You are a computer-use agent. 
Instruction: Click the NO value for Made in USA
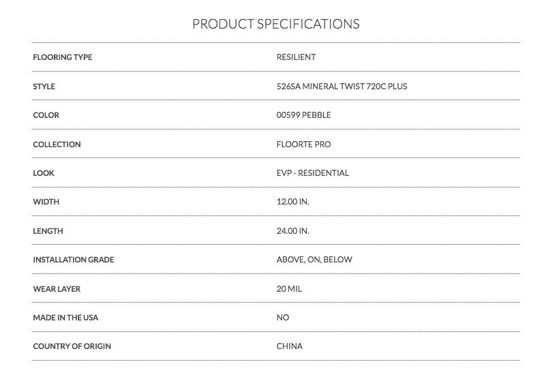(x=283, y=318)
